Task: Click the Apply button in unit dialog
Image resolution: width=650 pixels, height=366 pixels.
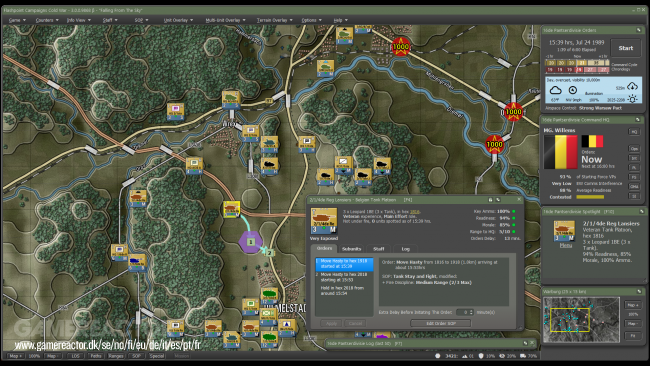Action: click(331, 323)
